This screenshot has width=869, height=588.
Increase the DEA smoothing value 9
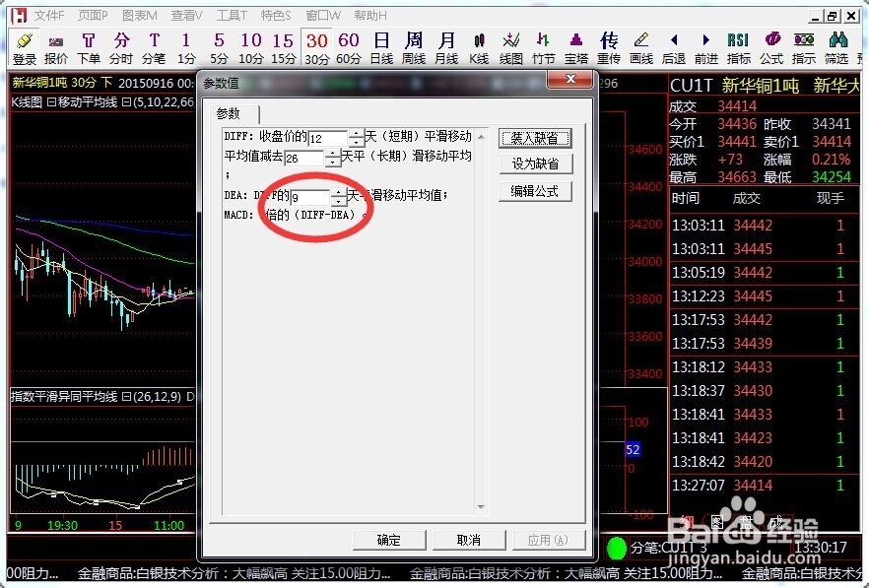[339, 193]
